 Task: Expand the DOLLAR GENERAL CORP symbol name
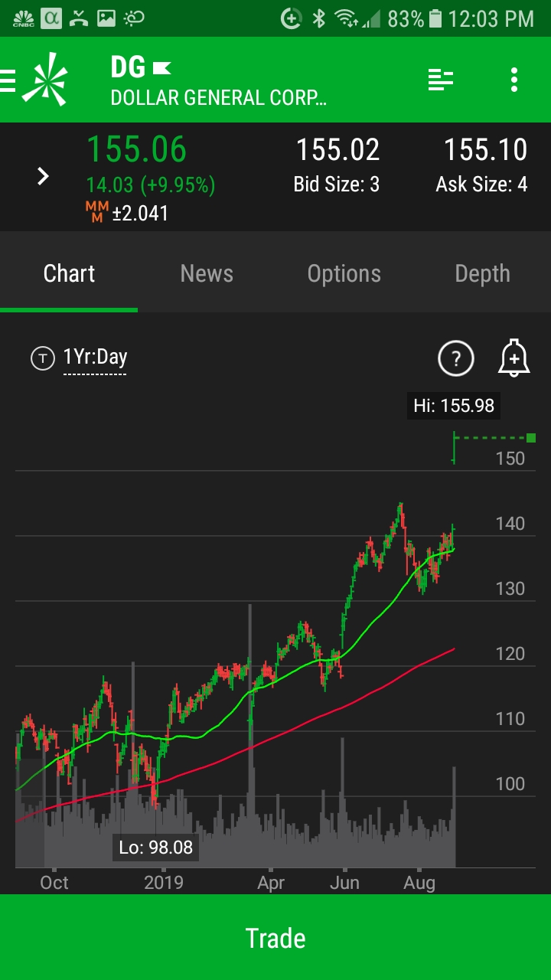(218, 98)
